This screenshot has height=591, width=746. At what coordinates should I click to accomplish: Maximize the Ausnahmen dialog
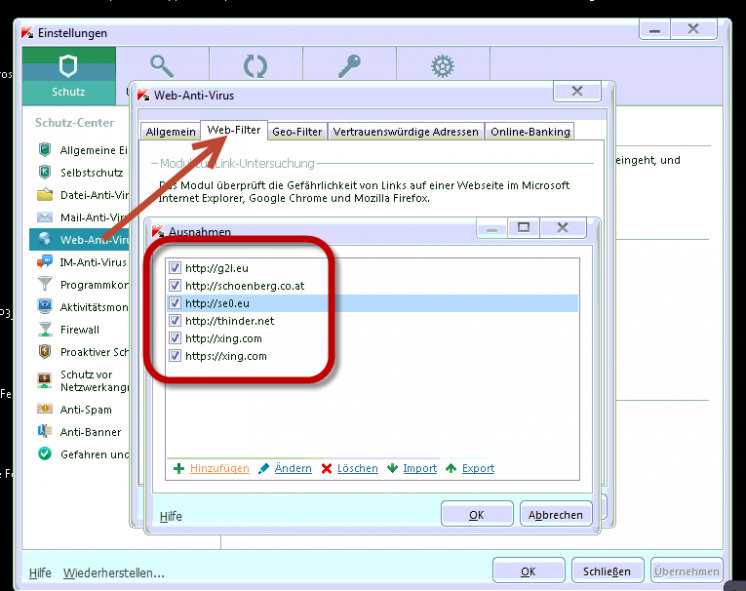point(523,227)
